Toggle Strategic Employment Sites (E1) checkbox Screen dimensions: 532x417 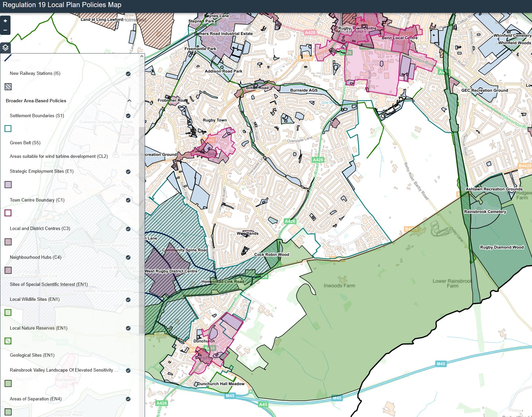128,171
